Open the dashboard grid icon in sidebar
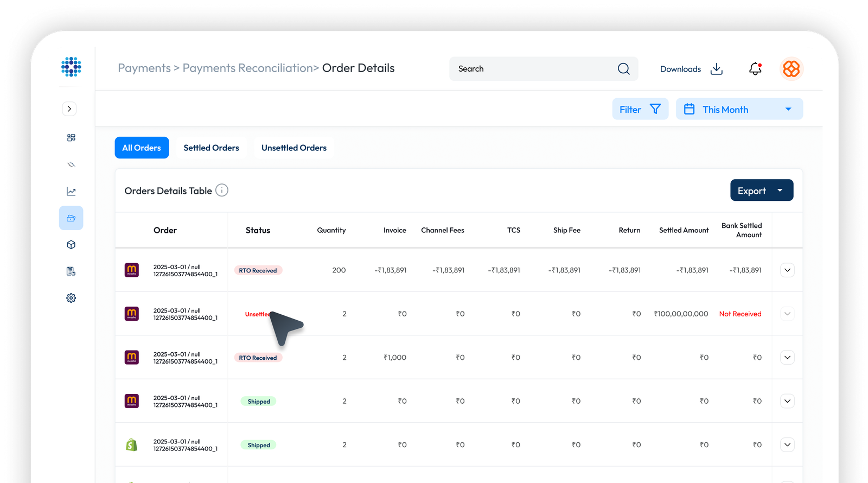This screenshot has height=483, width=868. click(71, 138)
